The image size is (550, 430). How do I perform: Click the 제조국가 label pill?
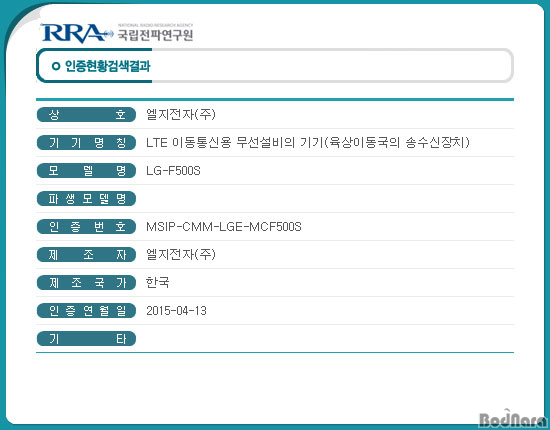click(86, 283)
